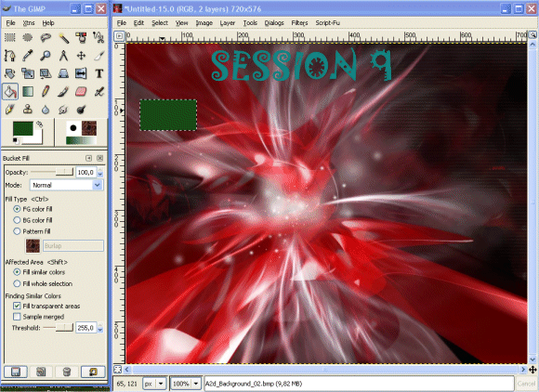
Task: Choose the Pencil tool
Action: (x=46, y=92)
